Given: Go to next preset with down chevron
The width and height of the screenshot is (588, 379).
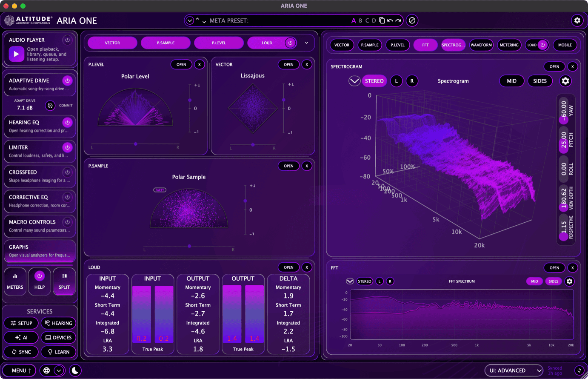Looking at the screenshot, I should (x=204, y=21).
